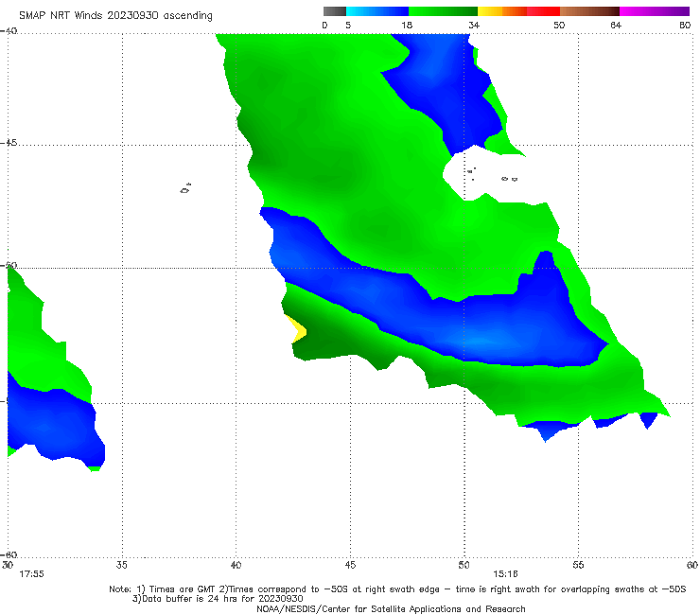Click the color bar label "18"
This screenshot has height=615, width=700.
[x=407, y=25]
